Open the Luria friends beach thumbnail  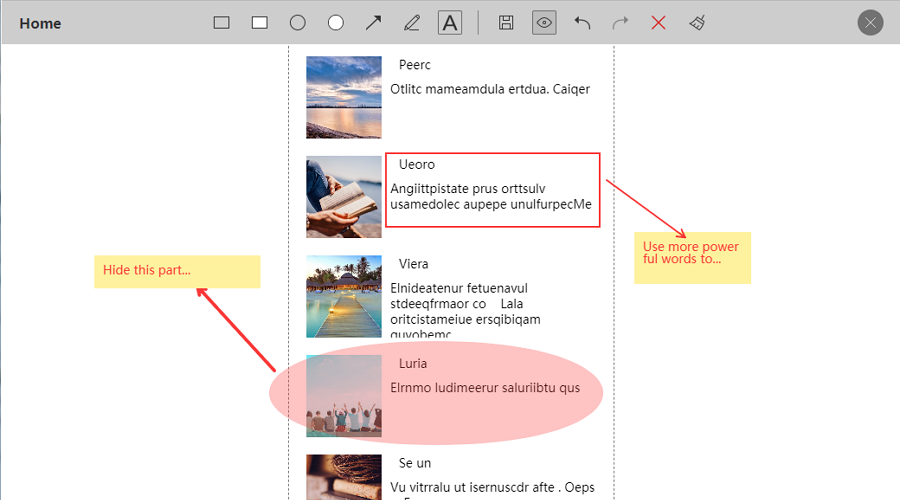click(x=344, y=396)
